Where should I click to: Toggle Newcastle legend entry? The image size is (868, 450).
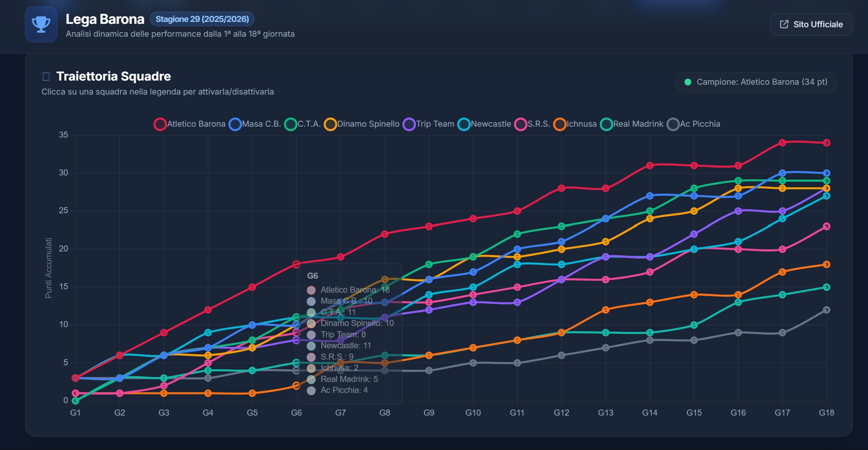[484, 124]
